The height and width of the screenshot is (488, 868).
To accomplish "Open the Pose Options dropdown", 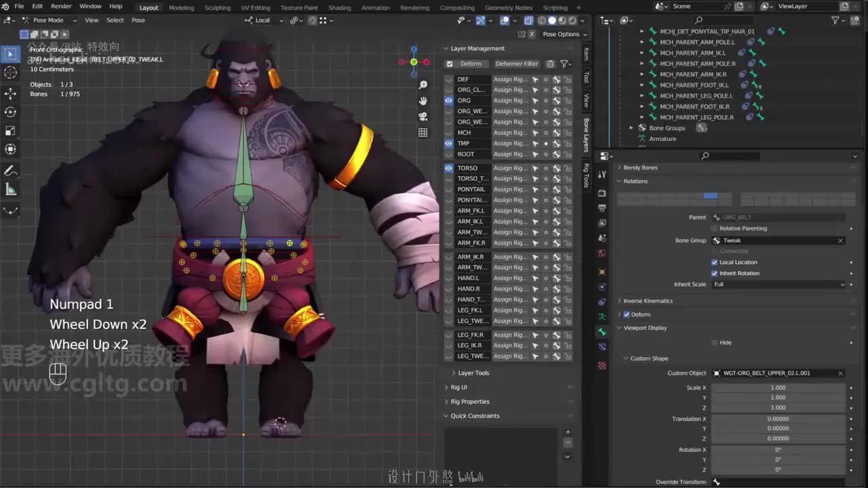I will pos(564,34).
